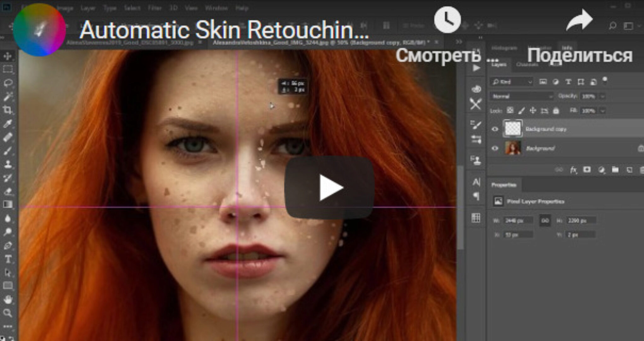Open the blending mode dropdown showing Normal
This screenshot has height=341, width=644.
pyautogui.click(x=521, y=96)
